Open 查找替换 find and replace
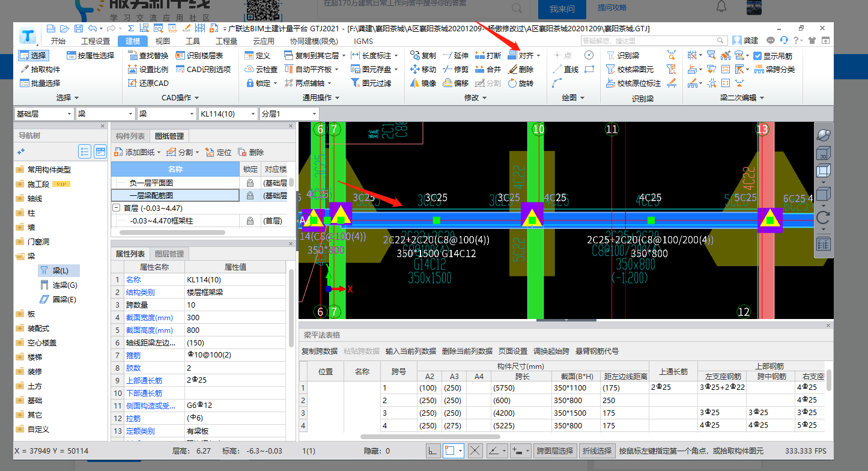 [148, 55]
